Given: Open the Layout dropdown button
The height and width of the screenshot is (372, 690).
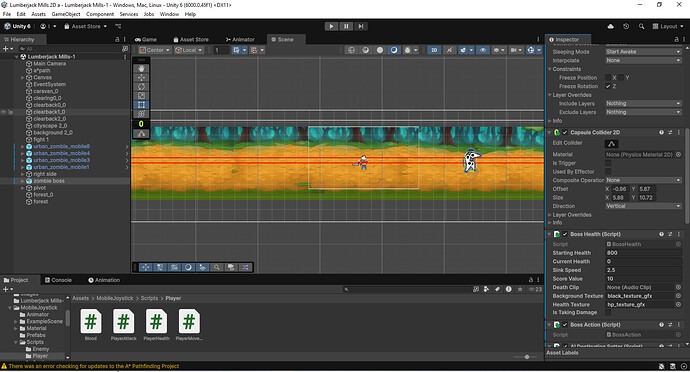Looking at the screenshot, I should click(x=668, y=26).
